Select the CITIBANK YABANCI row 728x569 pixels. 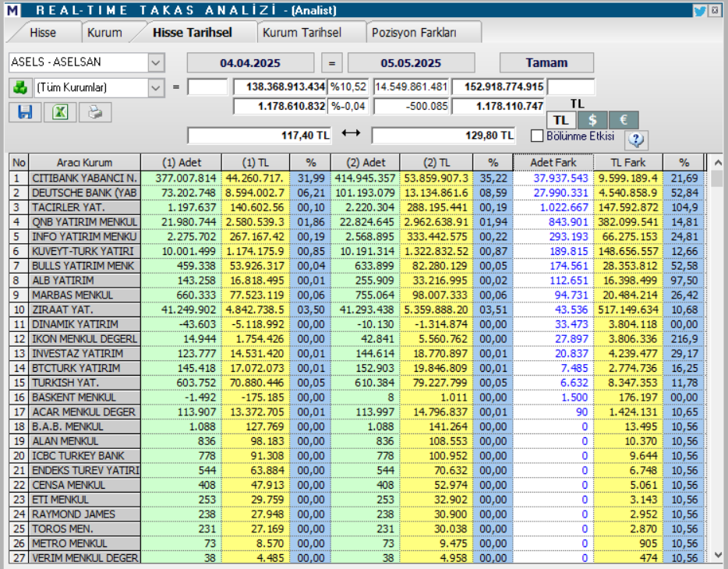[84, 178]
